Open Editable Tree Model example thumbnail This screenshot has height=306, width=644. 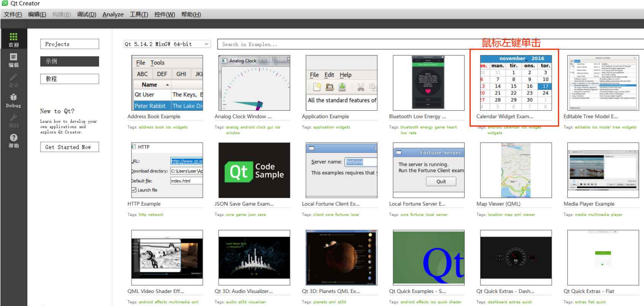603,83
